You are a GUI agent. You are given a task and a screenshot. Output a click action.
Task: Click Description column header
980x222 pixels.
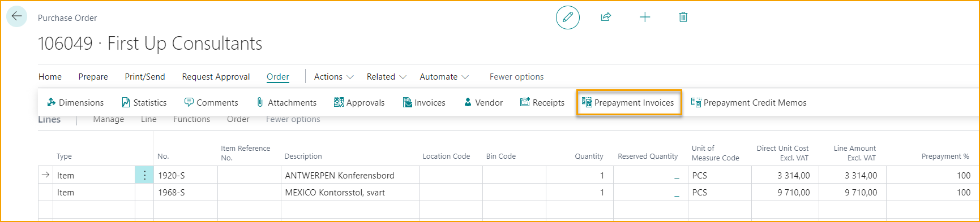tap(303, 156)
